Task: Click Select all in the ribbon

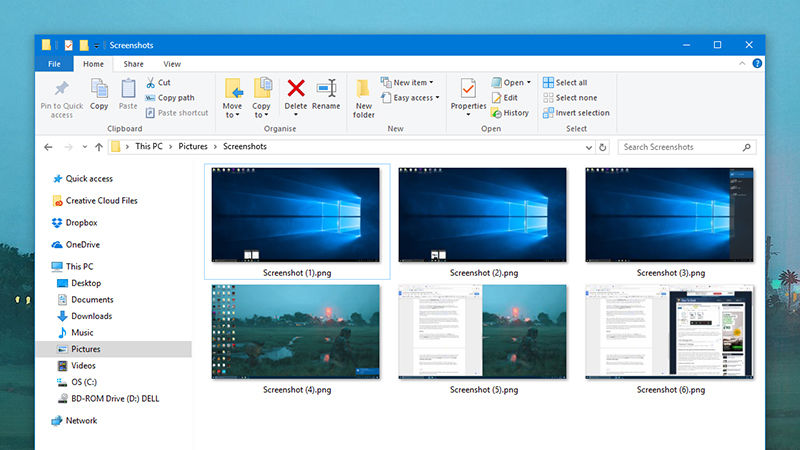Action: [x=565, y=82]
